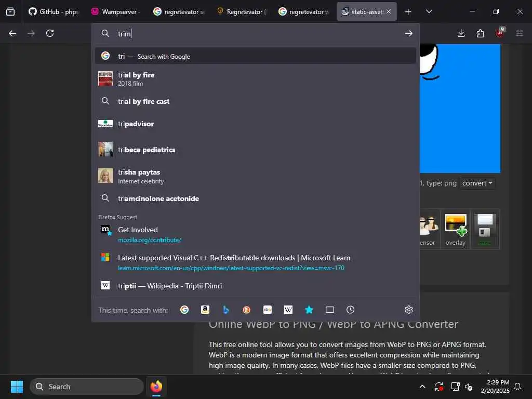Click the uBlock Origin extension icon
This screenshot has width=532, height=399.
500,33
